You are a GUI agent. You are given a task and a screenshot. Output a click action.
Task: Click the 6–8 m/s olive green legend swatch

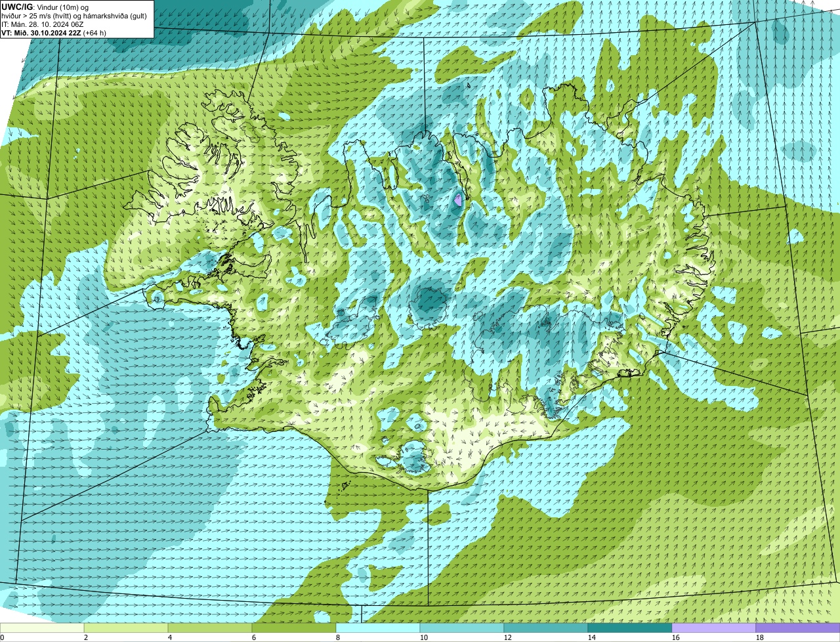294,628
